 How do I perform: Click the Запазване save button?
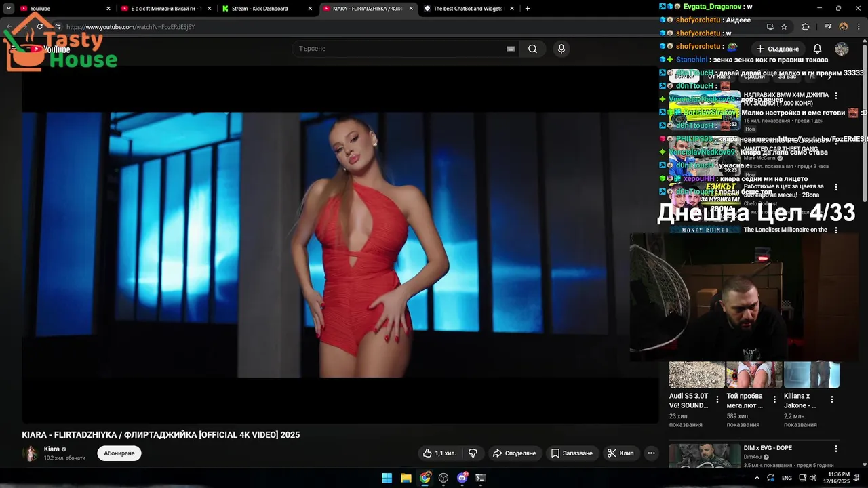click(x=571, y=453)
